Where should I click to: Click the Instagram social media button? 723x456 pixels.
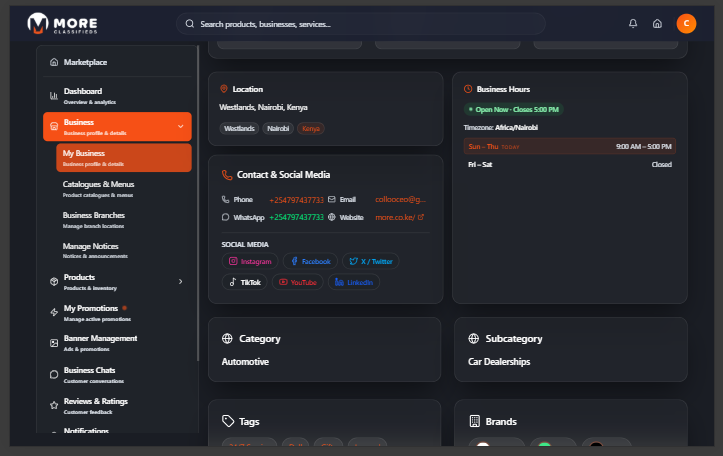click(250, 261)
